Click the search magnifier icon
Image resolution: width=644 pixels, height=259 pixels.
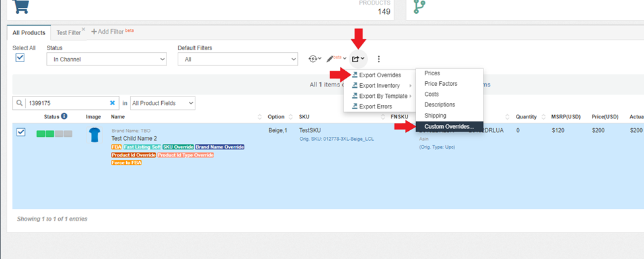tap(19, 103)
